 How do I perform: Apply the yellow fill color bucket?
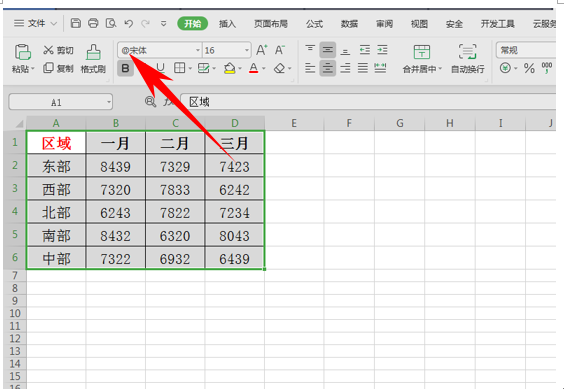[x=229, y=68]
